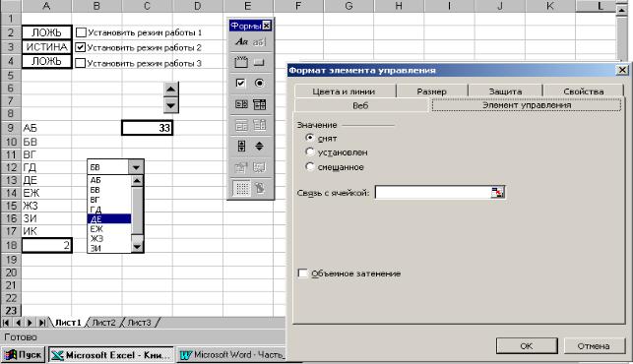Open the 'Цвета и линии' tab
This screenshot has width=633, height=364.
(x=344, y=91)
